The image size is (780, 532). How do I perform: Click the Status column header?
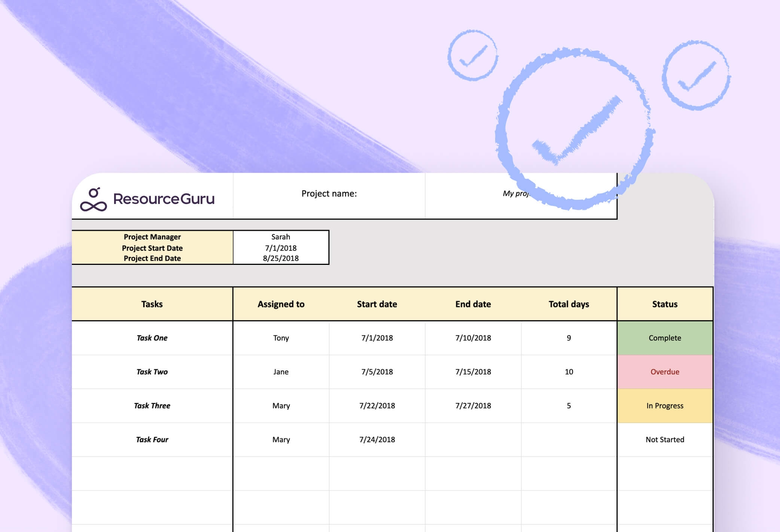pyautogui.click(x=665, y=304)
